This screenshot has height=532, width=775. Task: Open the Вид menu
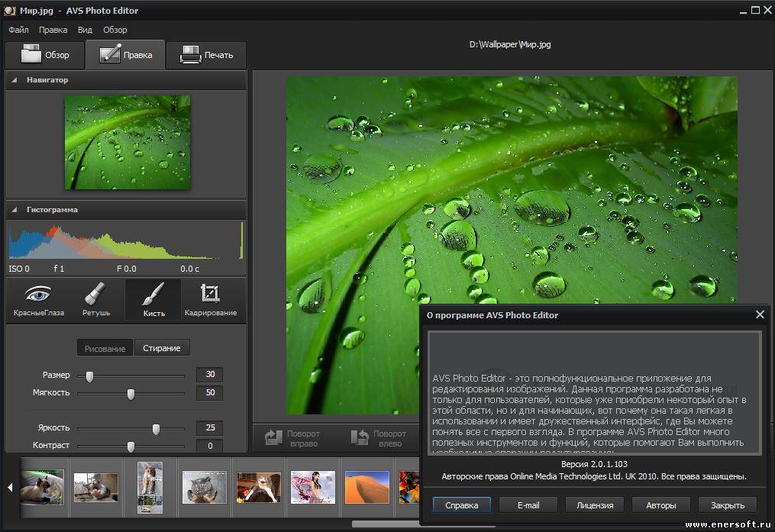coord(85,30)
